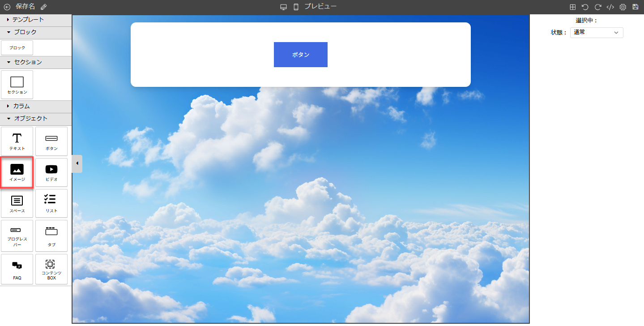The image size is (644, 326).
Task: Collapse the left sidebar with arrow handle
Action: 77,163
